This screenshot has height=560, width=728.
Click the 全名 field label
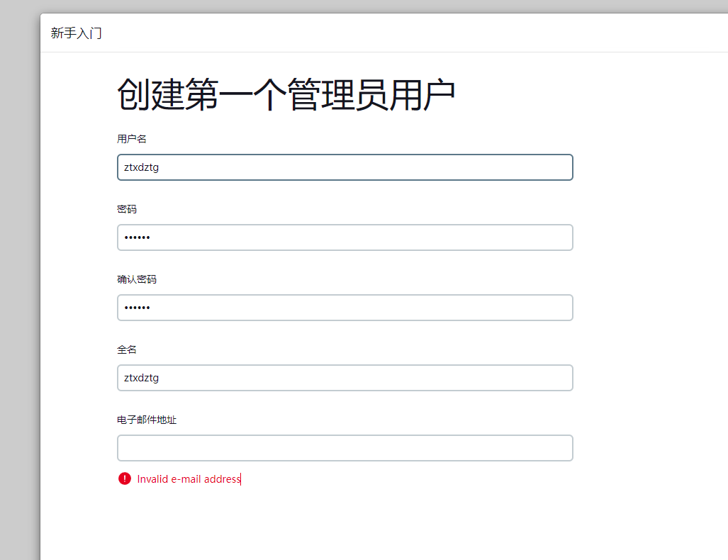click(x=127, y=349)
